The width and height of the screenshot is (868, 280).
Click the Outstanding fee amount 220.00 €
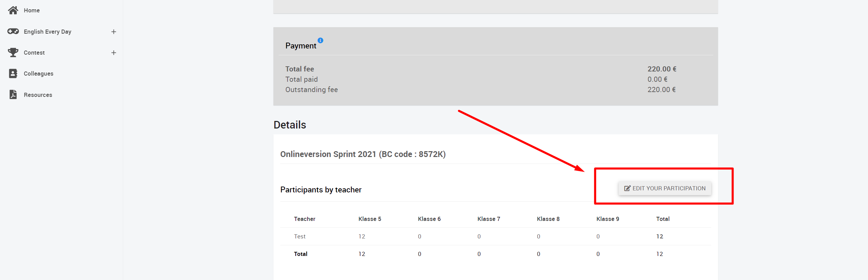point(662,90)
